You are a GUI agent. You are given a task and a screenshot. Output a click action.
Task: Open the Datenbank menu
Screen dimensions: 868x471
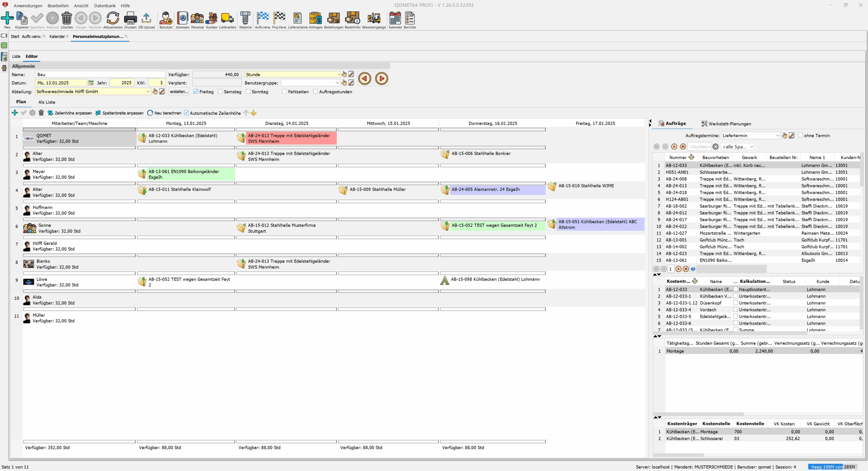pyautogui.click(x=105, y=5)
